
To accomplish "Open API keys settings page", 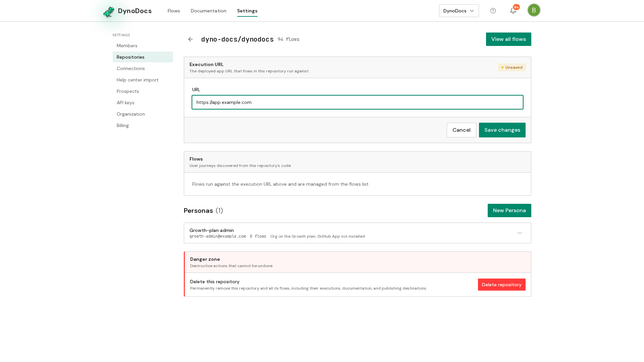I will [143, 103].
